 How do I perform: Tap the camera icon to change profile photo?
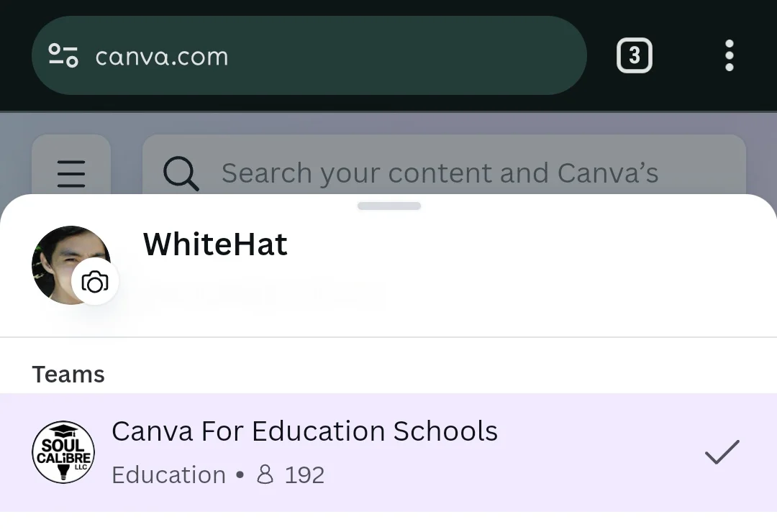(x=95, y=282)
